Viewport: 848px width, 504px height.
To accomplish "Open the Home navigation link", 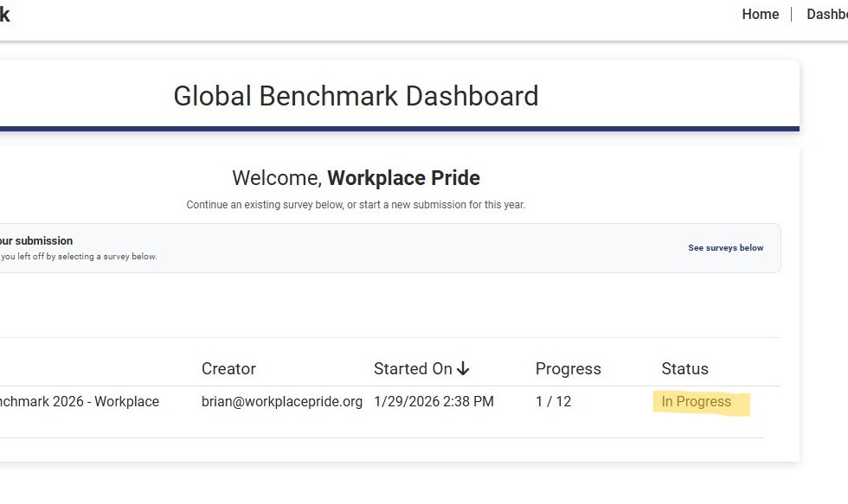I will [760, 15].
